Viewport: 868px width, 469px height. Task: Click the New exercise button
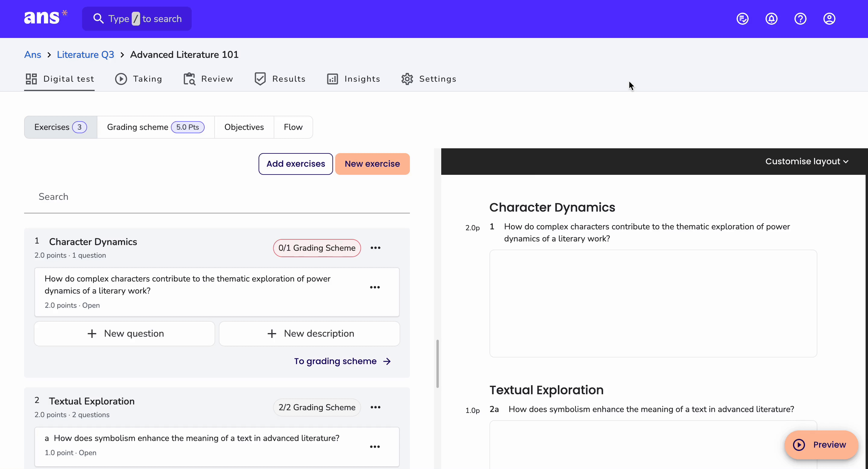coord(372,164)
